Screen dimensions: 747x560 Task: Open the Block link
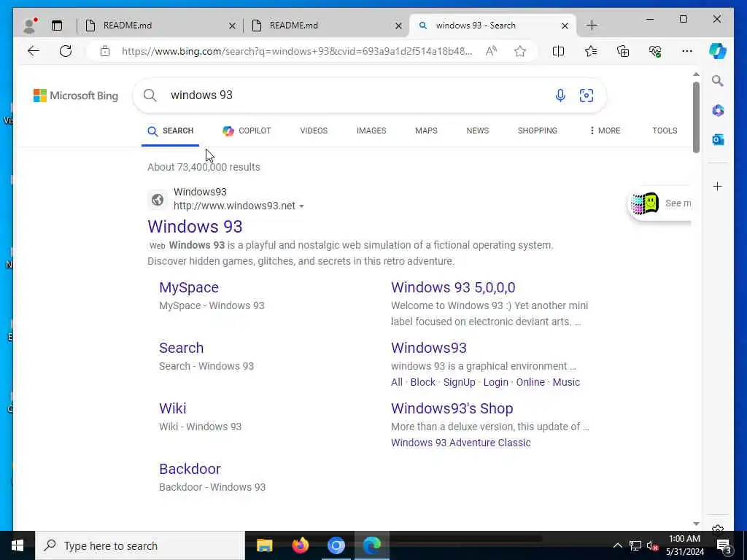click(422, 382)
